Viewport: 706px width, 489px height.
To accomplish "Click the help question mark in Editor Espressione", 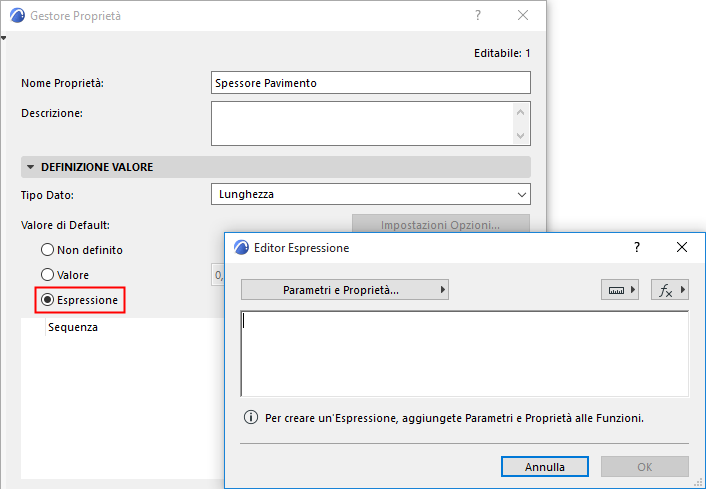I will 637,247.
